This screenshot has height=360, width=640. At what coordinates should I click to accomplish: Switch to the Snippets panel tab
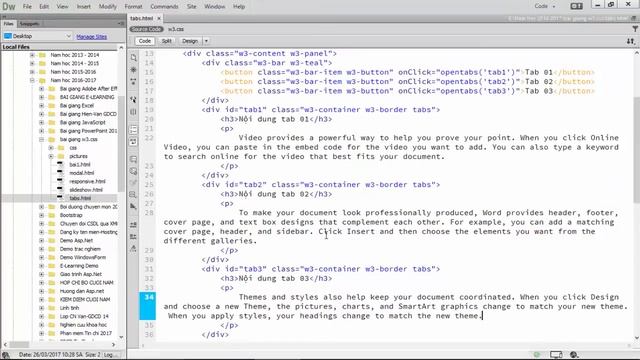(x=29, y=24)
